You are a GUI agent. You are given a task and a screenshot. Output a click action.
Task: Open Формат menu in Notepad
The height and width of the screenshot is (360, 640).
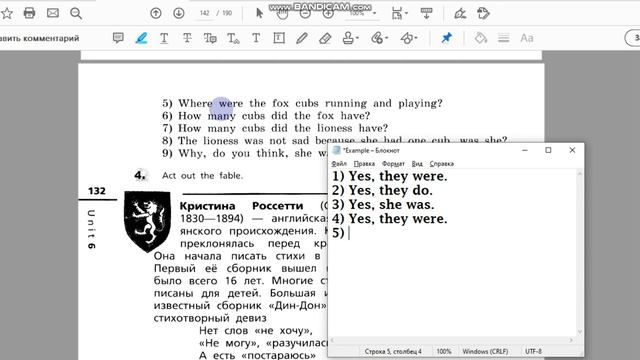click(393, 164)
